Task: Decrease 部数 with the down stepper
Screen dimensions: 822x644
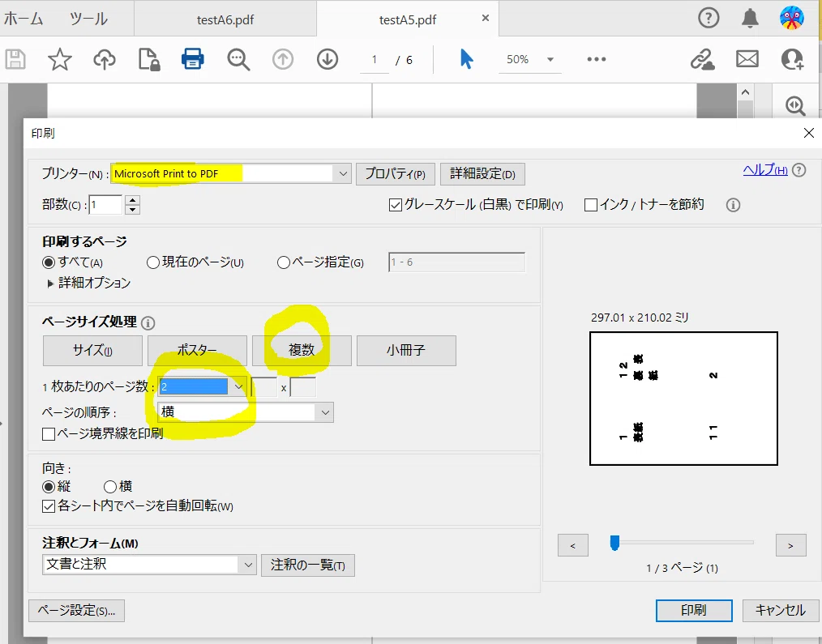Action: [133, 210]
